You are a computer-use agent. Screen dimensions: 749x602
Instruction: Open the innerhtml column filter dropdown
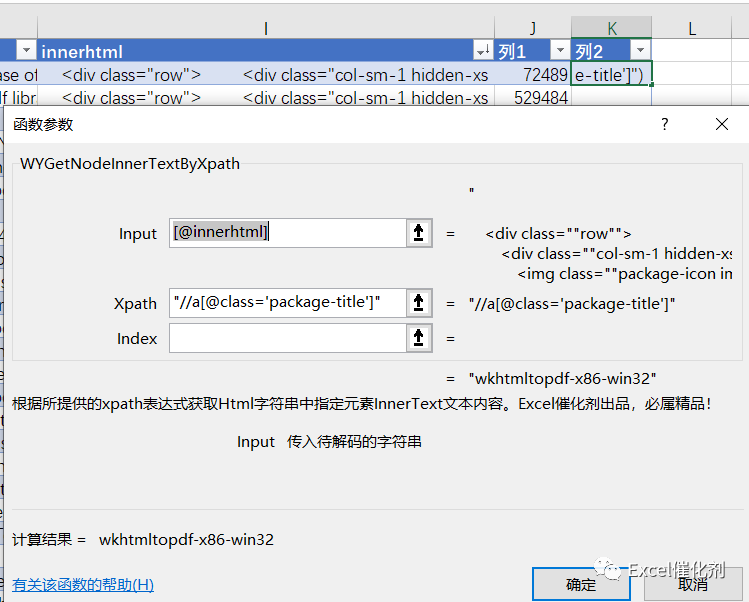pos(483,50)
